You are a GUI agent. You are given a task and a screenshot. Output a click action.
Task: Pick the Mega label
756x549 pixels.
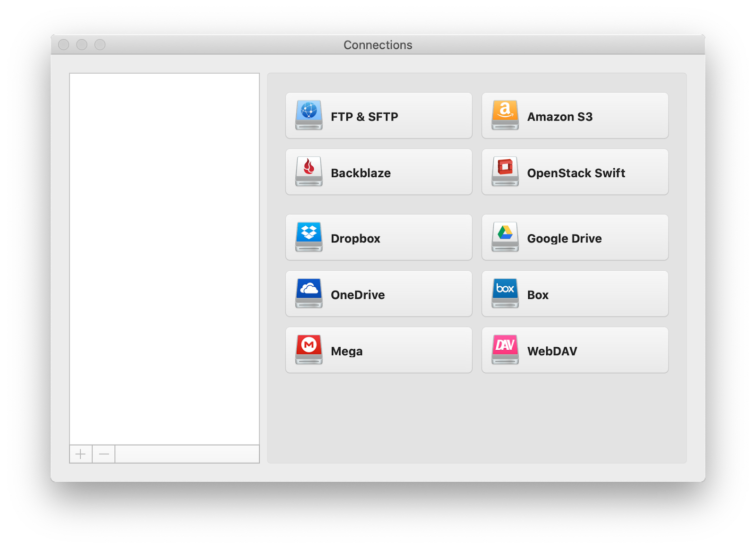coord(347,351)
